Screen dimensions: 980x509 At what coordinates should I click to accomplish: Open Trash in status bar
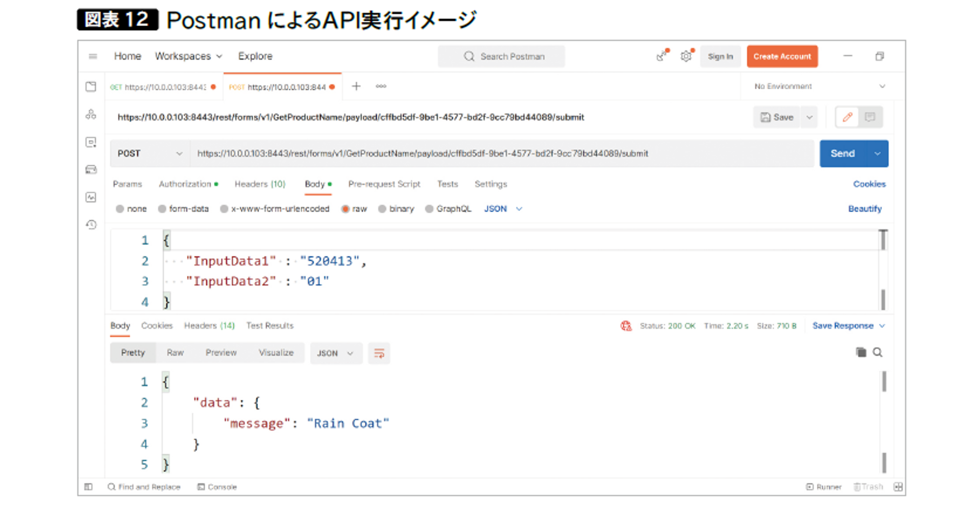pos(868,487)
